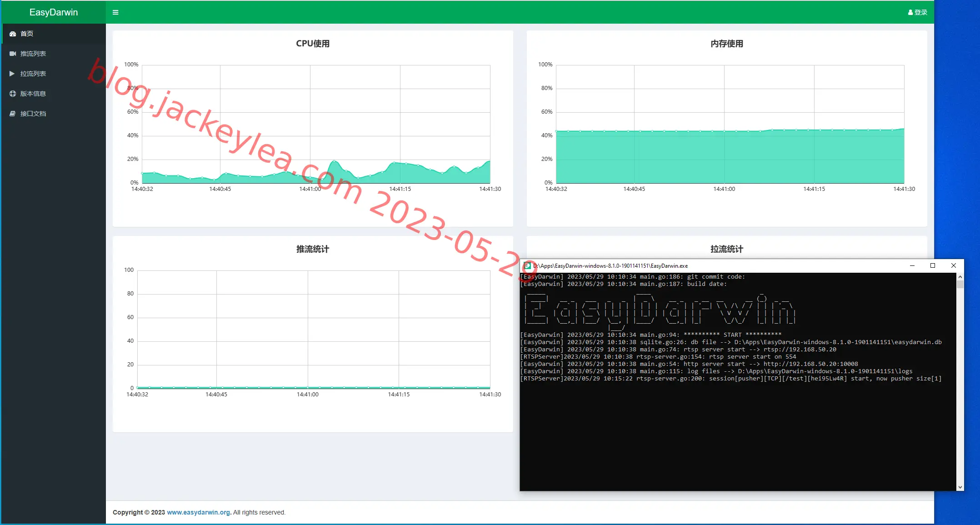Click the book icon beside 接口文档

13,114
